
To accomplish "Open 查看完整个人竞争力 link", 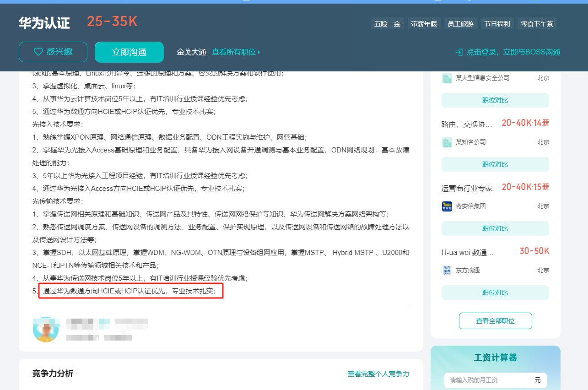I will tap(378, 374).
